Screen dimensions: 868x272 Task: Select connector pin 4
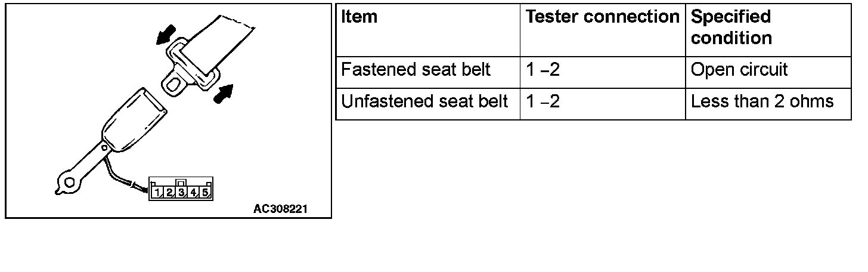point(193,192)
